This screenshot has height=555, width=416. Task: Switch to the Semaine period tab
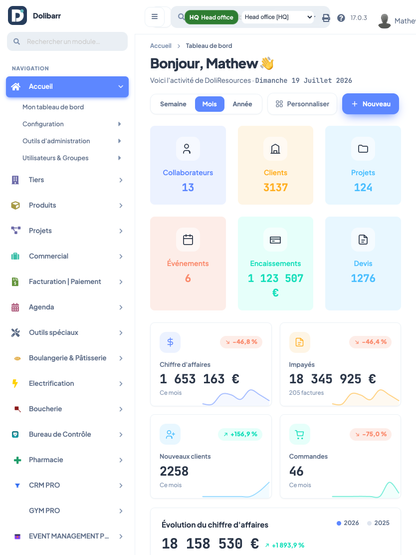[x=173, y=104]
